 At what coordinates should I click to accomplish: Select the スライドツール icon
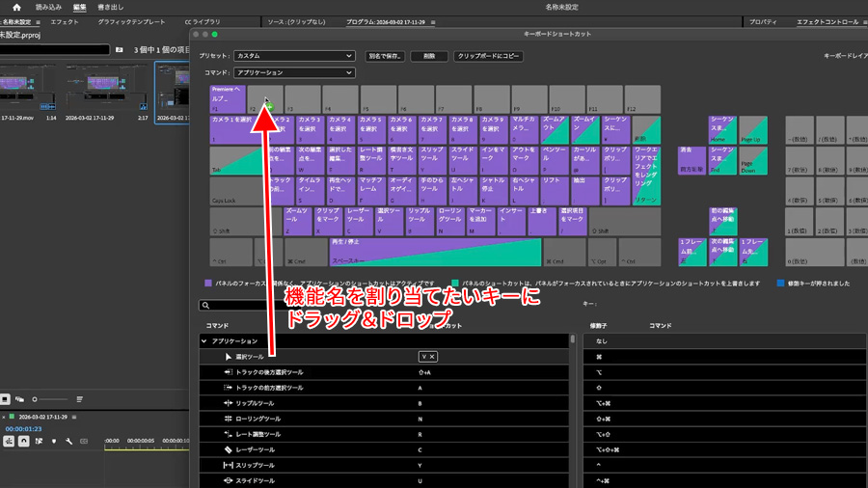pyautogui.click(x=228, y=481)
